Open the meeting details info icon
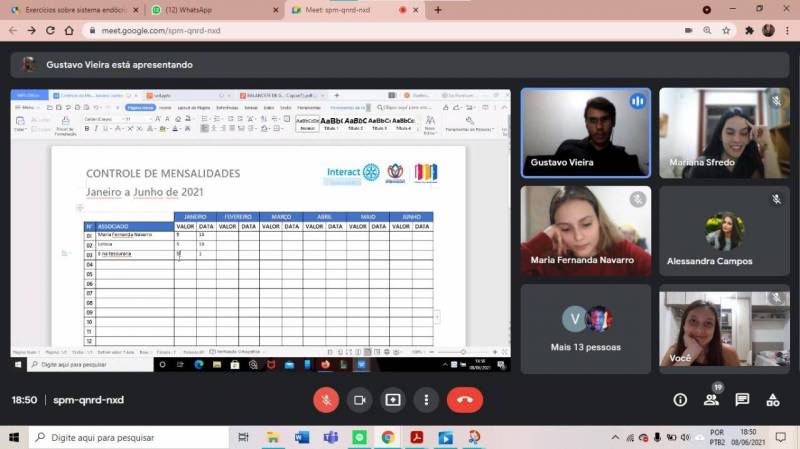 pos(680,400)
